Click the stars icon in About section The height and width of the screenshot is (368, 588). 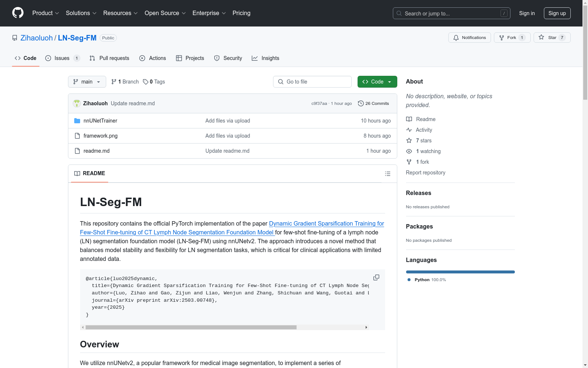(x=409, y=141)
